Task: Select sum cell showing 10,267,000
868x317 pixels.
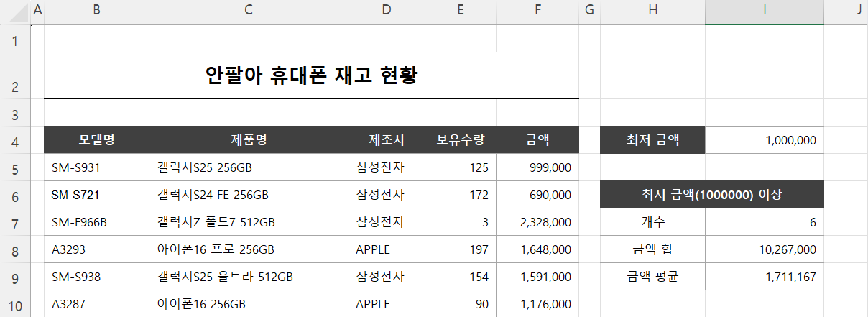Action: (765, 249)
